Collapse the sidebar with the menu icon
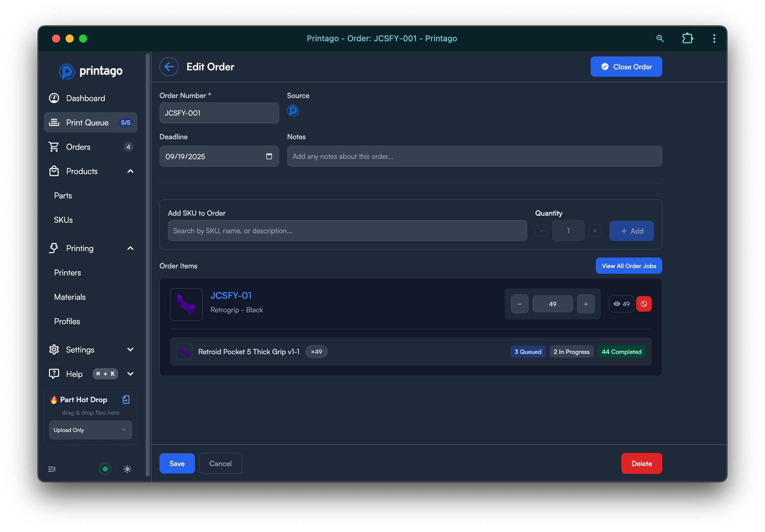 tap(52, 469)
